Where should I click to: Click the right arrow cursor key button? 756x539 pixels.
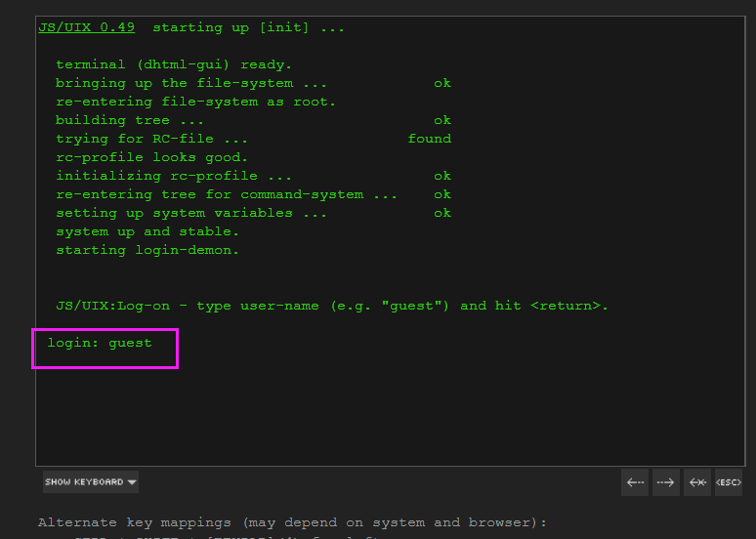point(666,482)
